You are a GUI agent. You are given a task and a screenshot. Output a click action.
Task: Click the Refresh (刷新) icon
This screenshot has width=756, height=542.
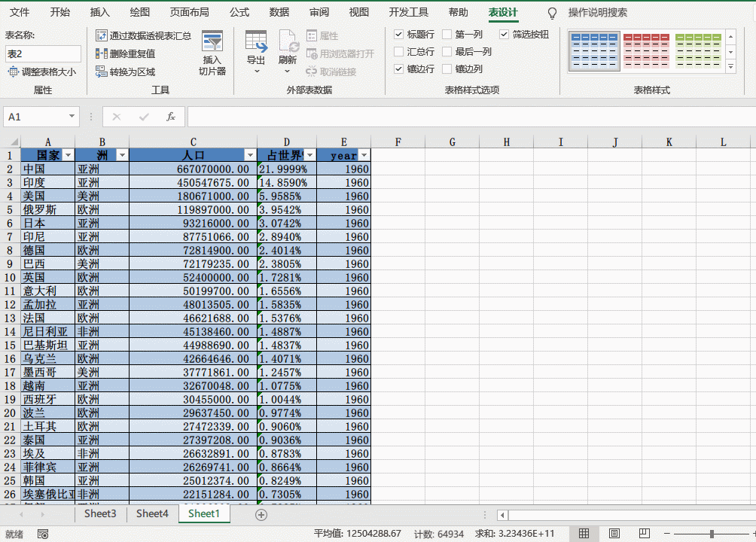(288, 41)
